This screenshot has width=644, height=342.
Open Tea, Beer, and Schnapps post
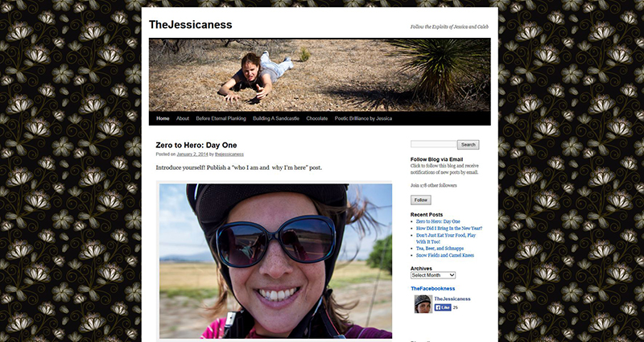click(x=440, y=249)
